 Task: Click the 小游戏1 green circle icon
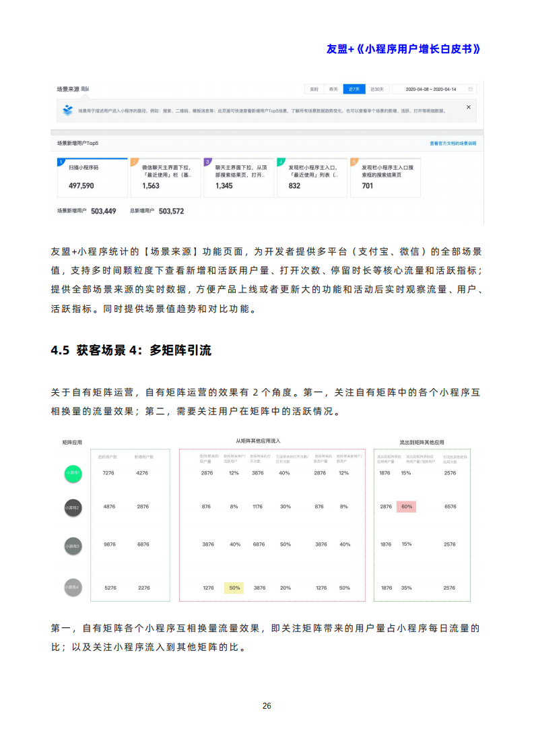tap(73, 474)
